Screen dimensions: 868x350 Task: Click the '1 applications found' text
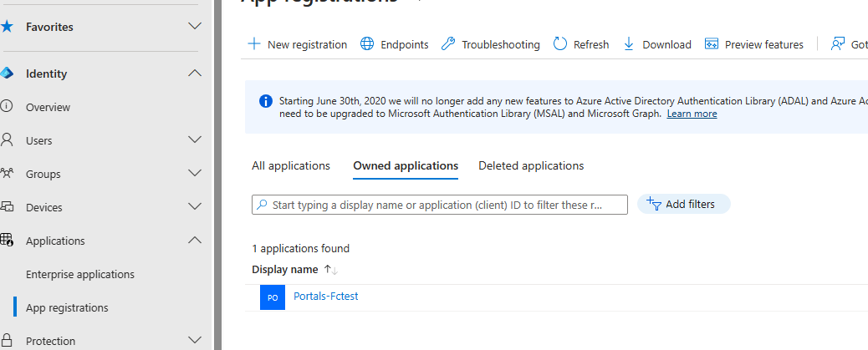[x=300, y=249]
